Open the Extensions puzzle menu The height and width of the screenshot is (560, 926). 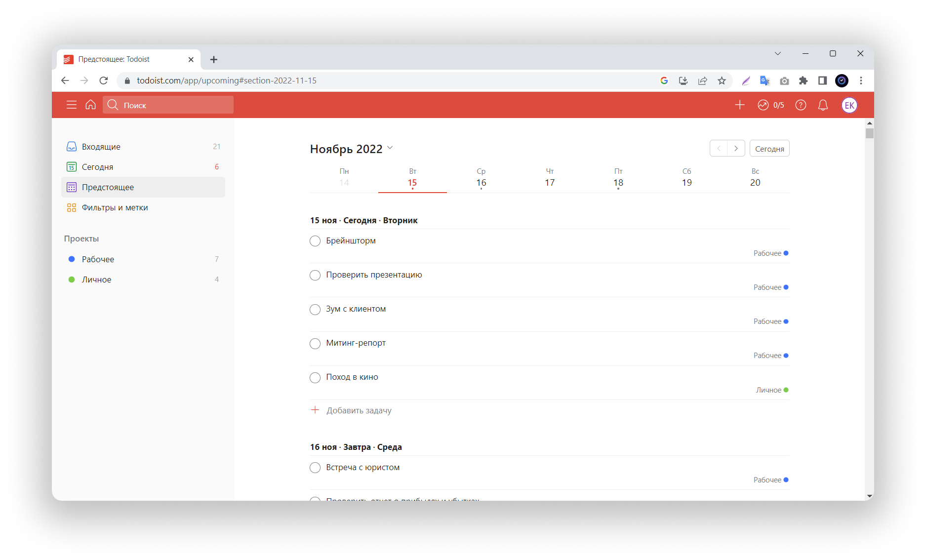click(x=804, y=80)
